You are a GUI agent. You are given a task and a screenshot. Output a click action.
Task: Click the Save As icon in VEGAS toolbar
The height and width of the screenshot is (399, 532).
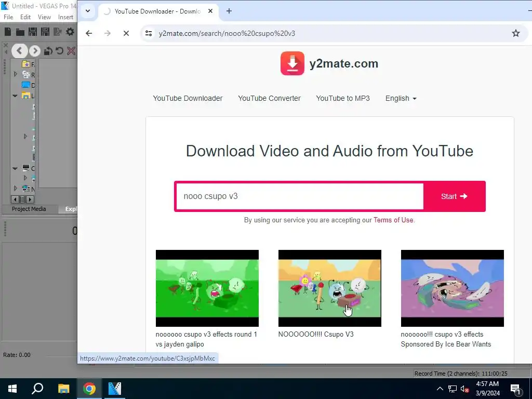click(45, 32)
